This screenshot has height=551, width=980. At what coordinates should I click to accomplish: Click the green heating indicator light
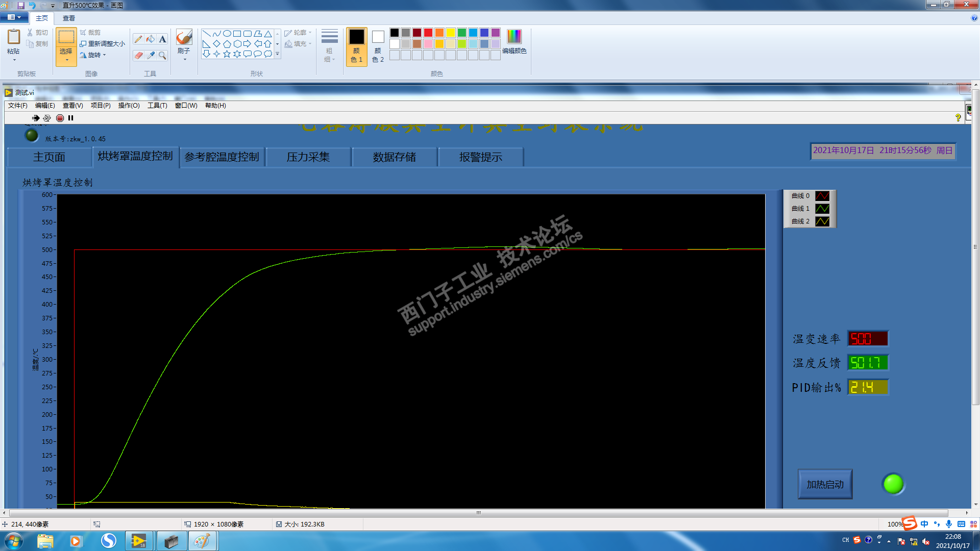pos(893,484)
